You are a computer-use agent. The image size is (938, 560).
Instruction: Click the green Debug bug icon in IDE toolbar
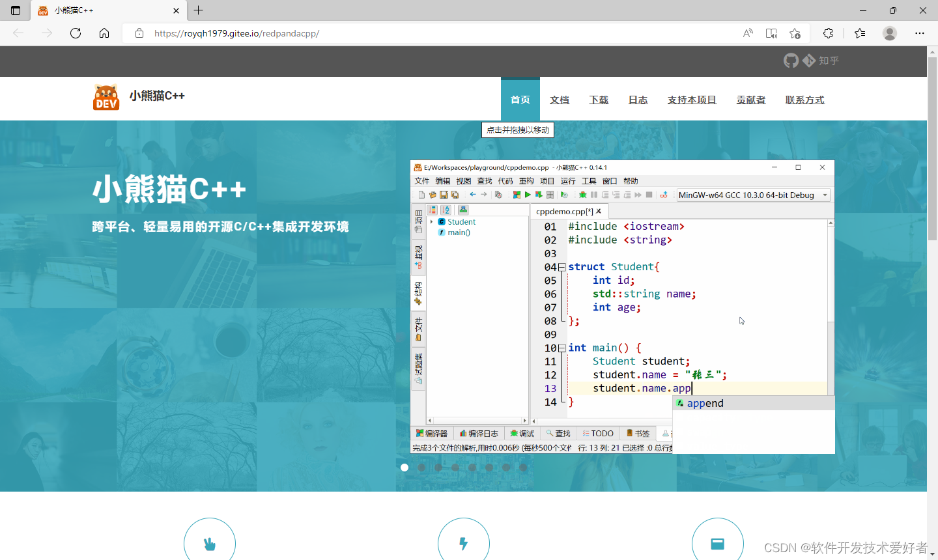[x=583, y=195]
